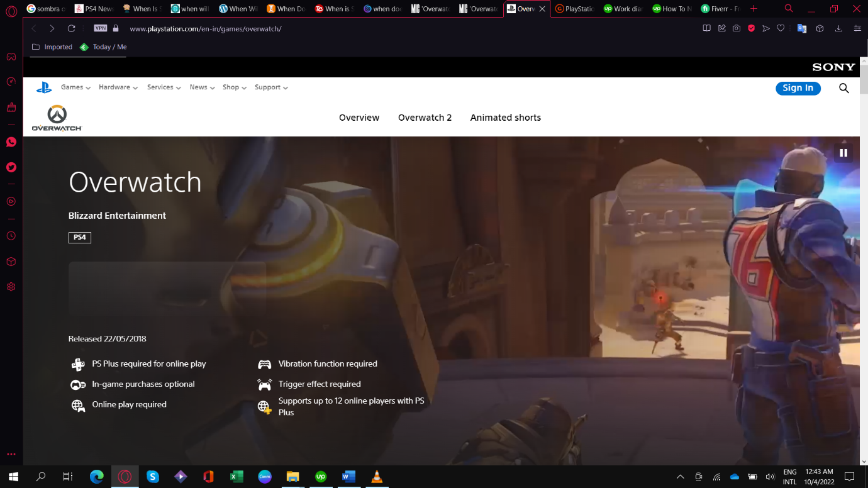Screen dimensions: 868x488
Task: Open the Google Translate extension icon
Action: click(802, 28)
